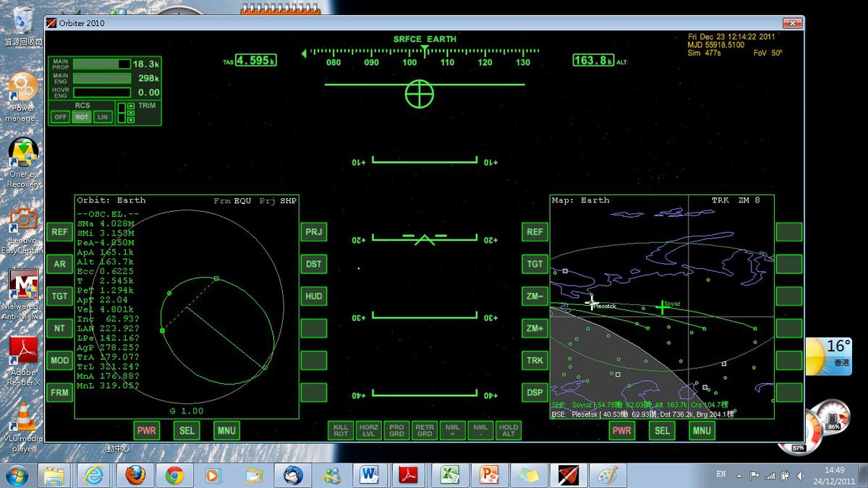Click MNU under the left Orbit MFD
Image resolution: width=868 pixels, height=488 pixels.
pyautogui.click(x=226, y=430)
